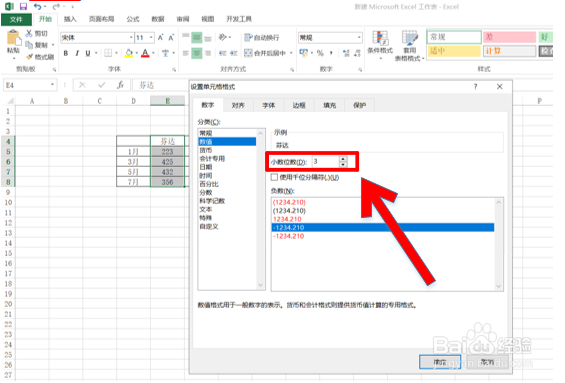Open Conditional Formatting menu

(x=380, y=45)
